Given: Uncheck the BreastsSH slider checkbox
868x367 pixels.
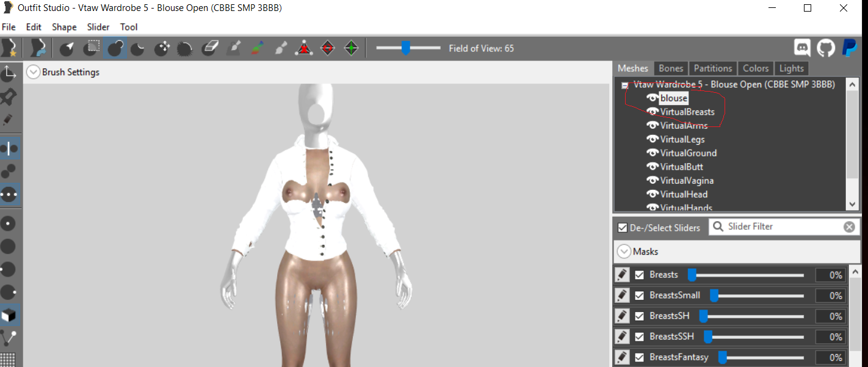Looking at the screenshot, I should point(639,316).
